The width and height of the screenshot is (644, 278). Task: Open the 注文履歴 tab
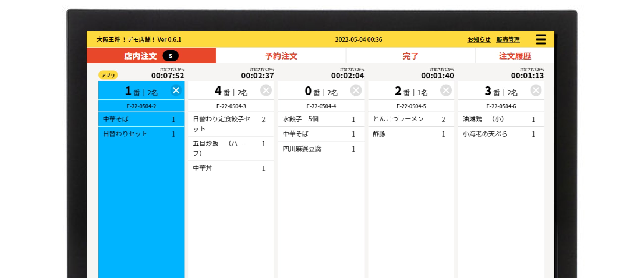pyautogui.click(x=515, y=56)
